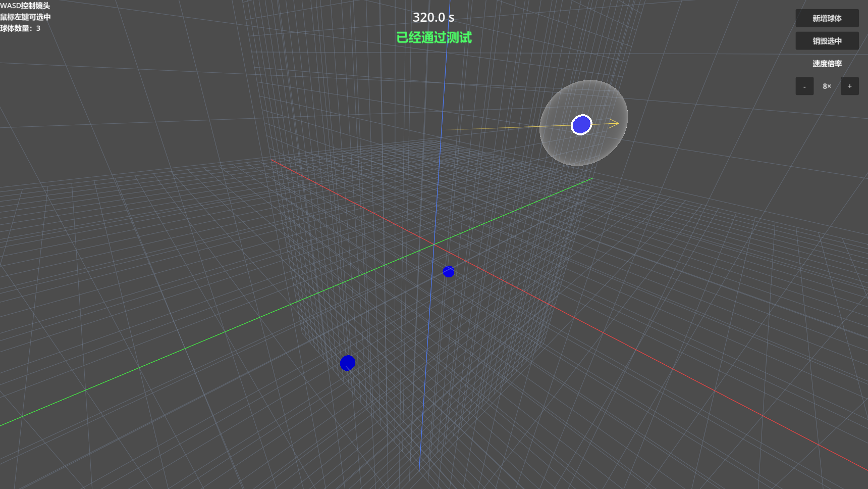The width and height of the screenshot is (868, 489).
Task: Click the 320.0 s timer text
Action: [433, 18]
